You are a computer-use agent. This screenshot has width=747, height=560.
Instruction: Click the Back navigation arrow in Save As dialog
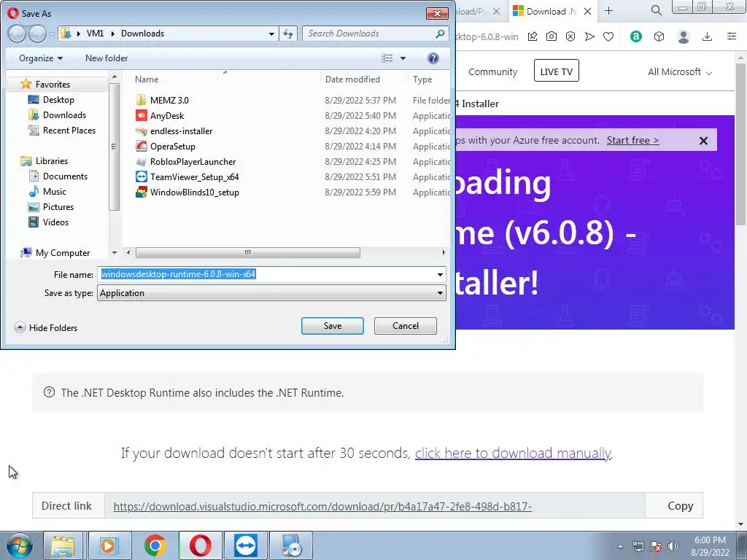[17, 34]
